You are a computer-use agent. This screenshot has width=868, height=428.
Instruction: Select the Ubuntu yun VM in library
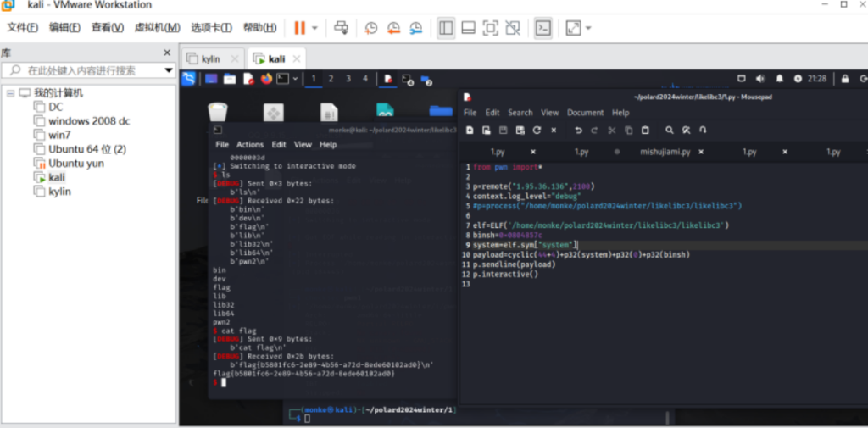click(x=76, y=164)
